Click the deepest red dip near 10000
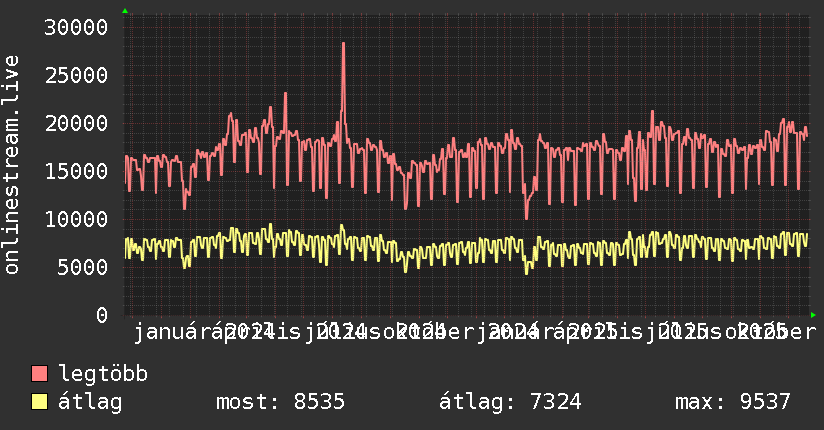824x430 pixels. coord(527,217)
